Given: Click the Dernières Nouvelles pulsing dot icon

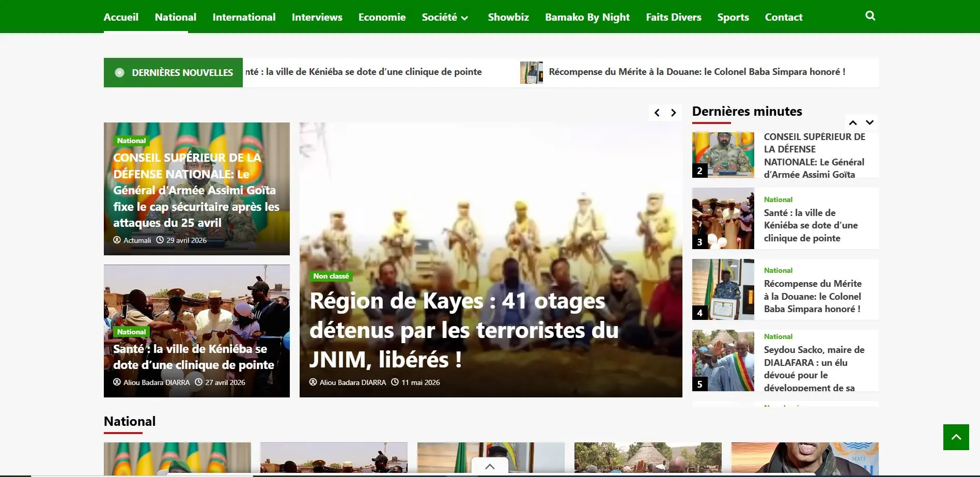Looking at the screenshot, I should 119,73.
